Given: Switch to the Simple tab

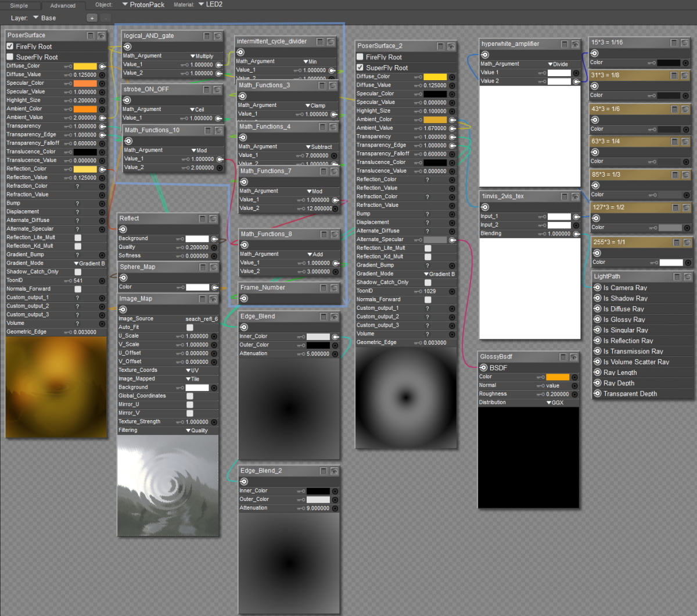Looking at the screenshot, I should point(19,5).
